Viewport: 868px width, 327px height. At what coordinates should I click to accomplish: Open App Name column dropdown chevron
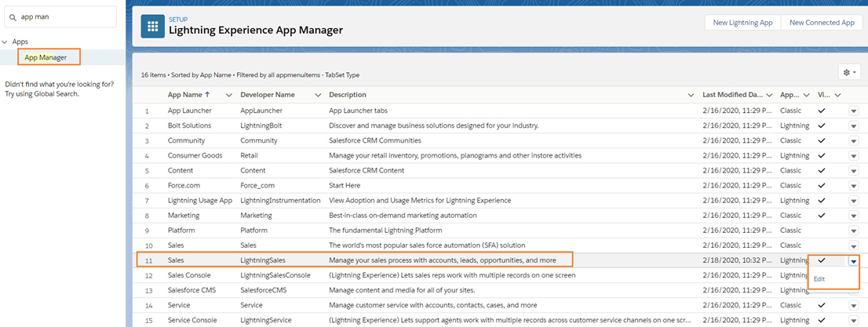tap(229, 95)
